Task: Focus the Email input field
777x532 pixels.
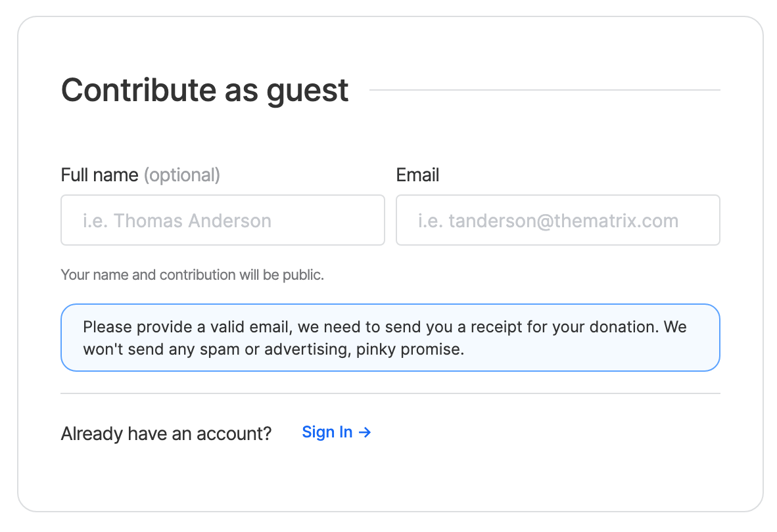Action: (x=558, y=220)
